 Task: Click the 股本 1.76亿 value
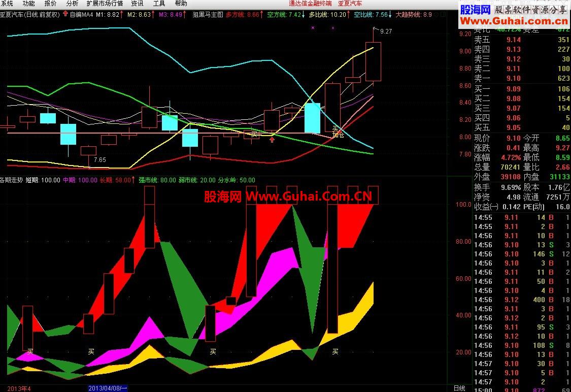559,187
